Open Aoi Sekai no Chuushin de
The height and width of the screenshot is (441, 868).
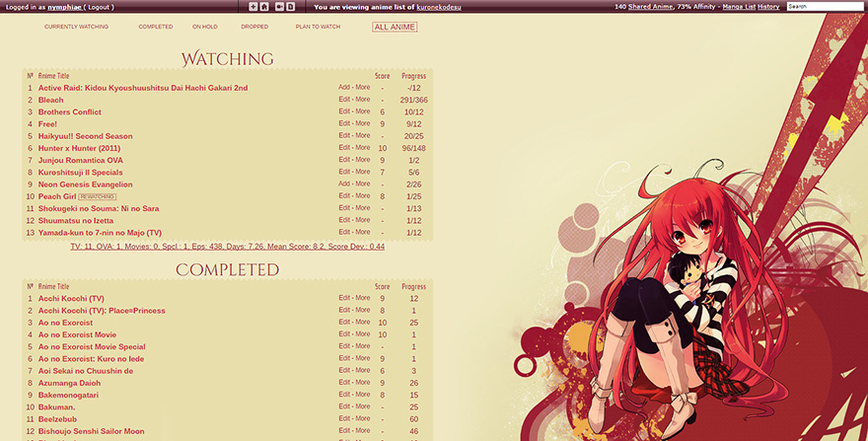tap(86, 371)
